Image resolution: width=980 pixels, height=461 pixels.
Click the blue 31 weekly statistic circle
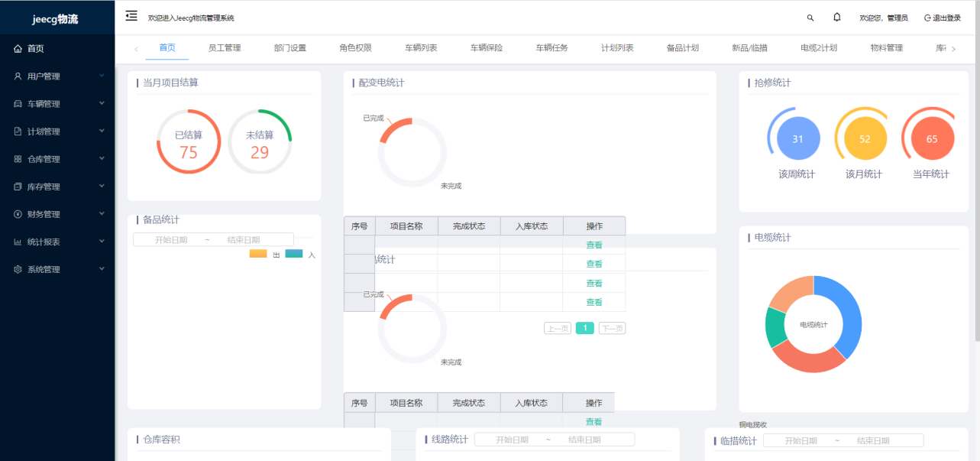click(x=798, y=139)
